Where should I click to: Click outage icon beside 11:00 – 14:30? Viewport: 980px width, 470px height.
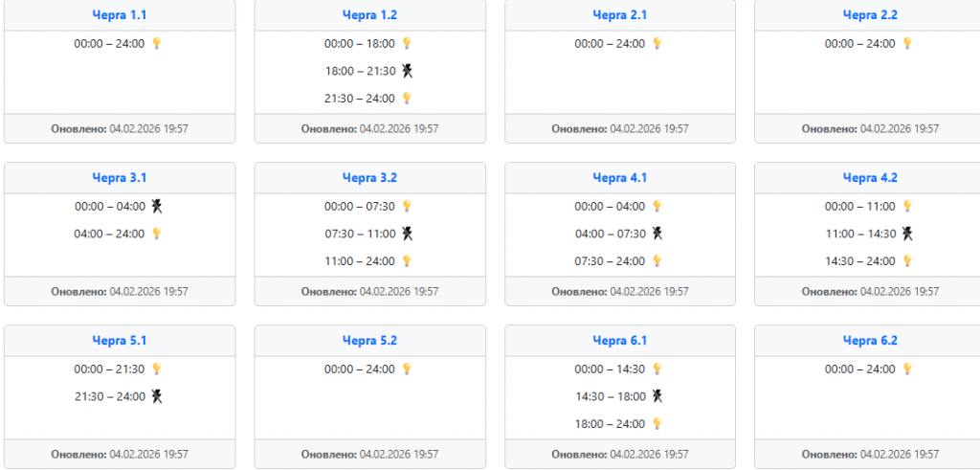click(x=907, y=234)
